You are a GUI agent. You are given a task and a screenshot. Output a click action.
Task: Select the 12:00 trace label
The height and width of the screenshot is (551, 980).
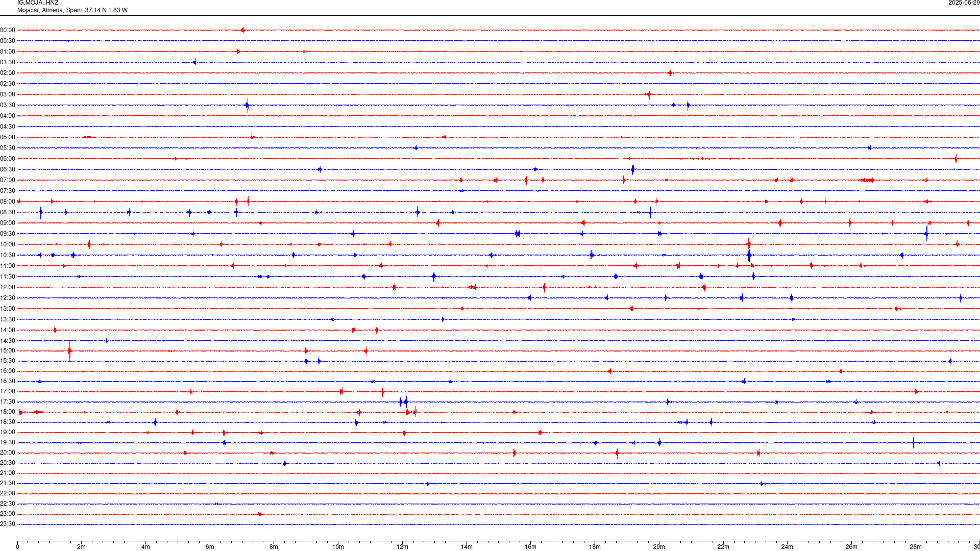point(8,287)
